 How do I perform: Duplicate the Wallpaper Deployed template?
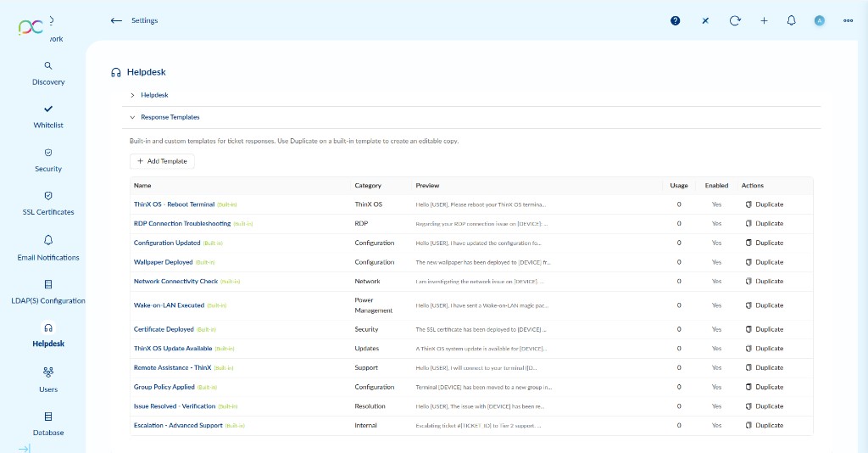[x=765, y=262]
